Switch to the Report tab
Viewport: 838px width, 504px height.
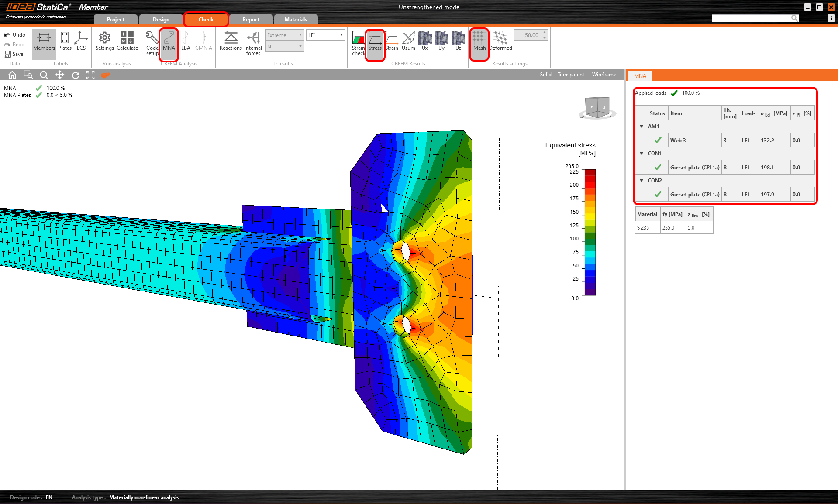(x=251, y=20)
